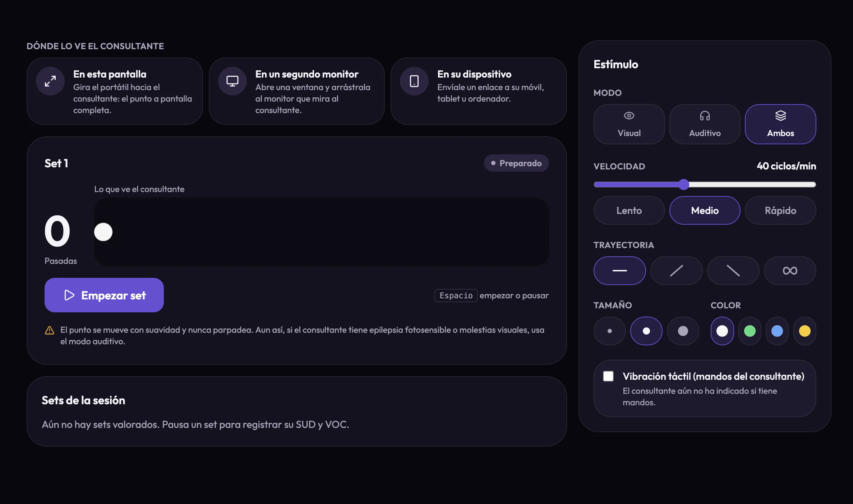The height and width of the screenshot is (504, 853).
Task: Pick the 'En su dispositivo' device option
Action: 479,91
